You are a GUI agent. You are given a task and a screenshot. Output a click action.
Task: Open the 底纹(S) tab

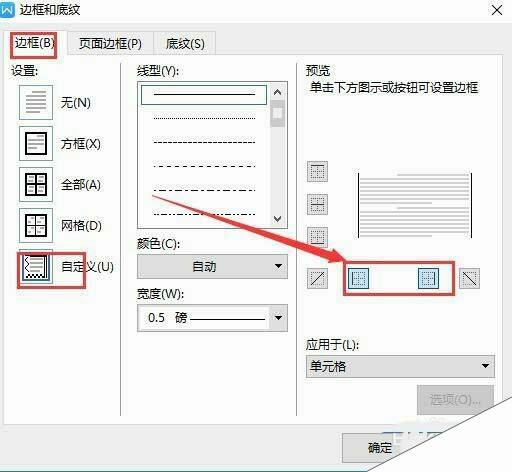pyautogui.click(x=185, y=43)
